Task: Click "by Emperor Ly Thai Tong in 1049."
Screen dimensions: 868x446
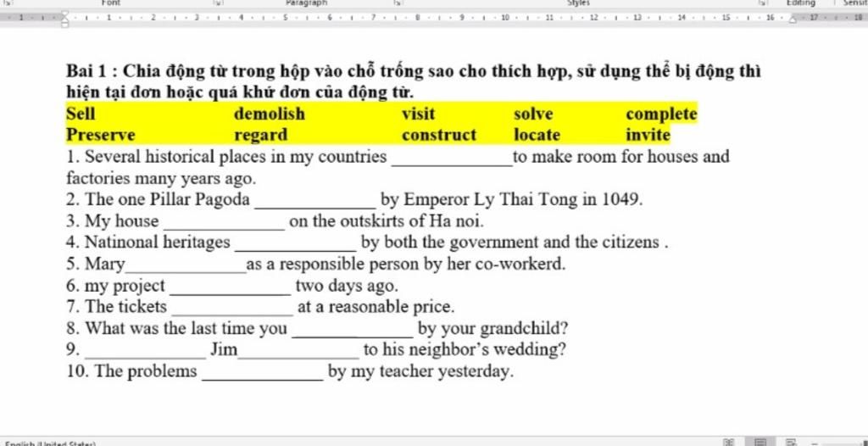Action: point(511,199)
